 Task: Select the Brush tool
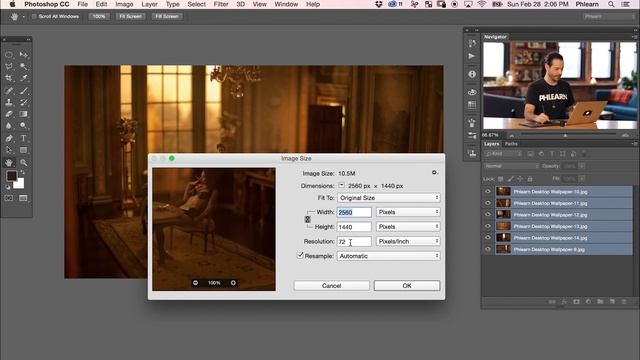coord(23,91)
